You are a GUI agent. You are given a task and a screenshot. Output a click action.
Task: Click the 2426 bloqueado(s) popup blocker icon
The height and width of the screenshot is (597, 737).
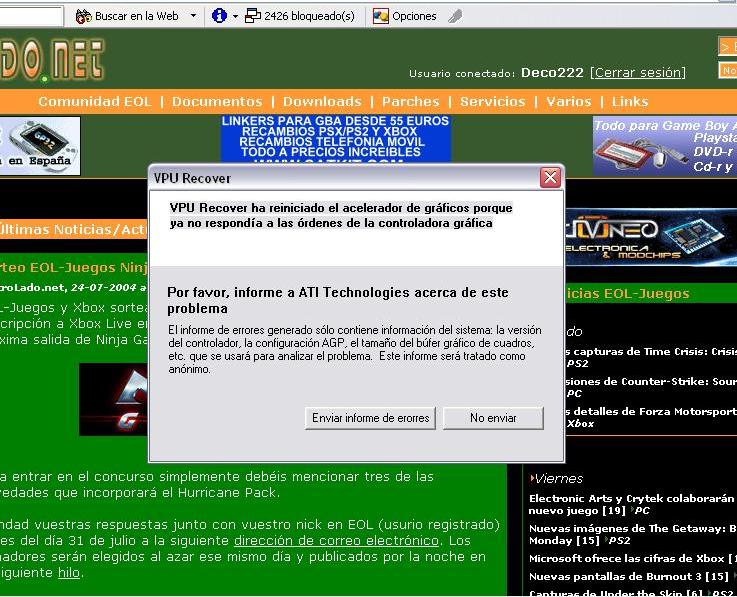[253, 16]
